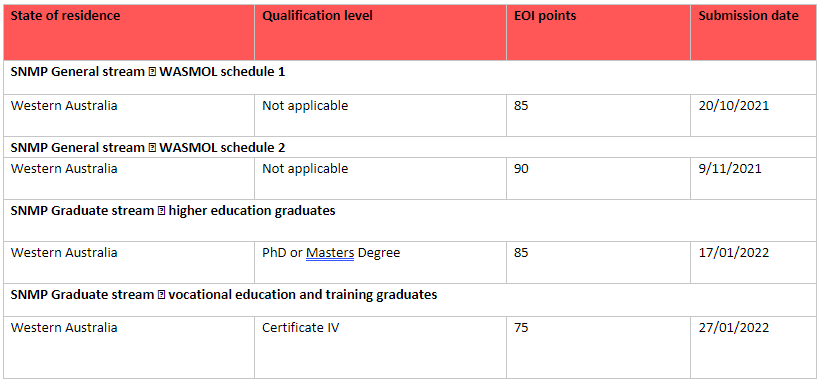Select the 'Certificate IV' cell
The width and height of the screenshot is (820, 383).
click(x=380, y=347)
